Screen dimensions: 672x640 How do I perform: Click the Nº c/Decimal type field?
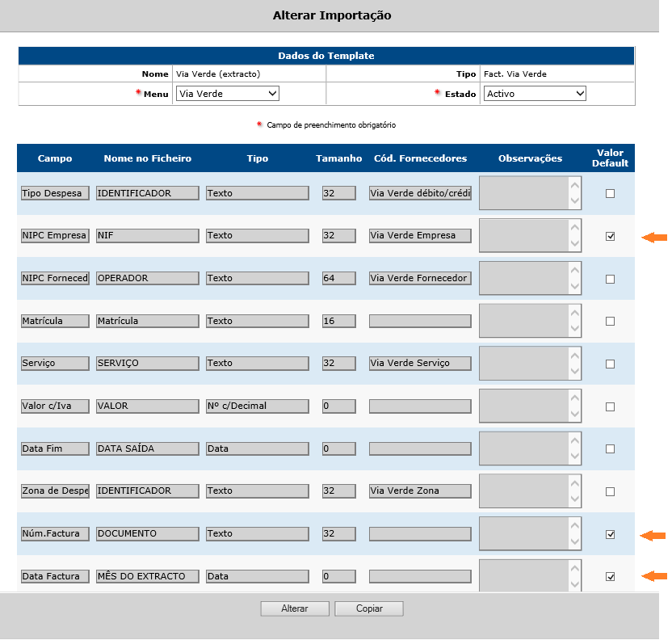pos(257,406)
